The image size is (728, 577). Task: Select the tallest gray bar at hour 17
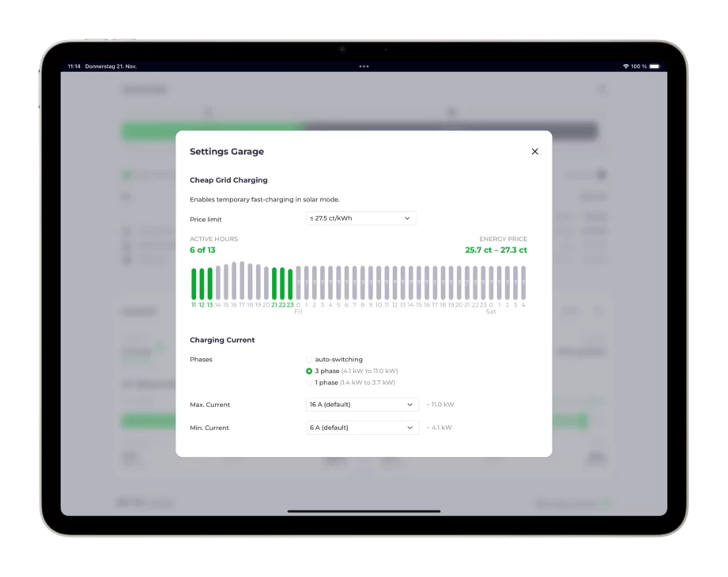tap(242, 281)
